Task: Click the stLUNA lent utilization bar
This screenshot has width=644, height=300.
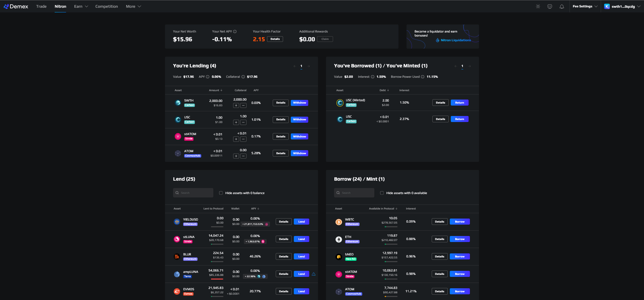Action: tap(217, 244)
